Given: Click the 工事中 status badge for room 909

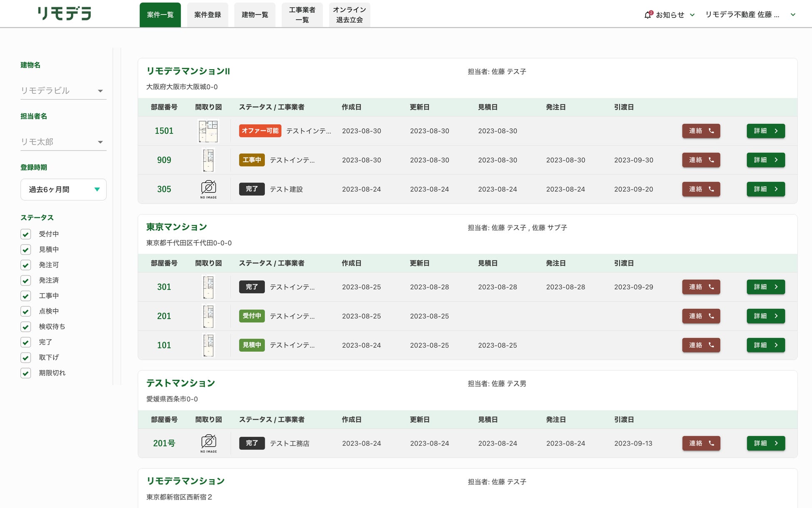Looking at the screenshot, I should [x=252, y=160].
